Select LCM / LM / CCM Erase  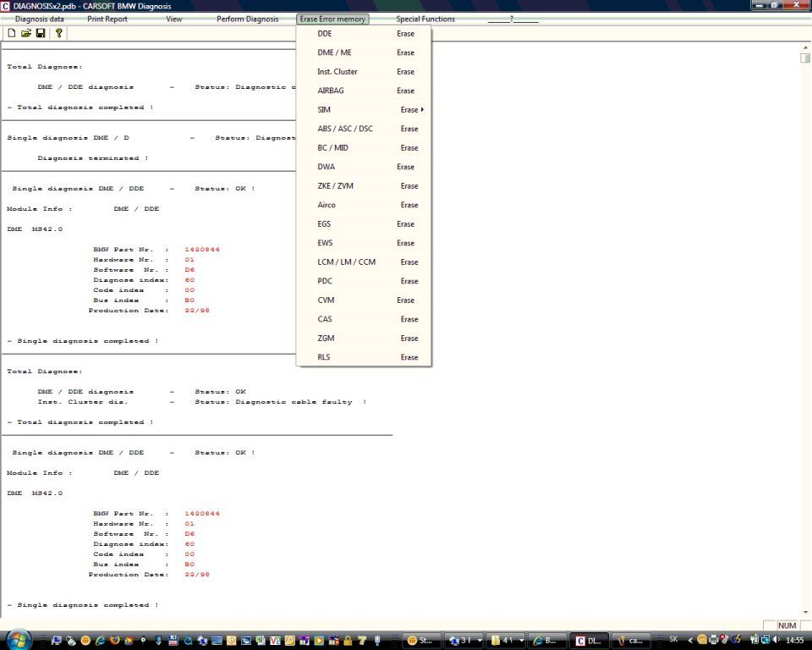coord(364,262)
